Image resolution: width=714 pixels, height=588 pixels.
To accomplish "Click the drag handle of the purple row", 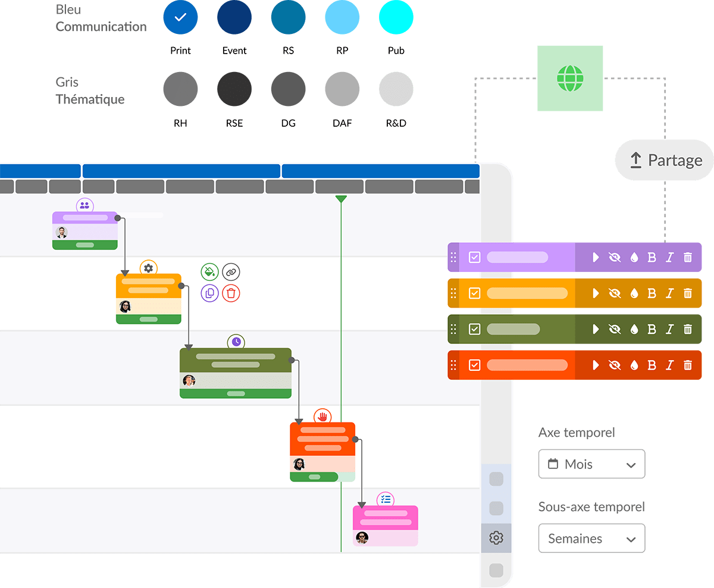I will coord(453,257).
